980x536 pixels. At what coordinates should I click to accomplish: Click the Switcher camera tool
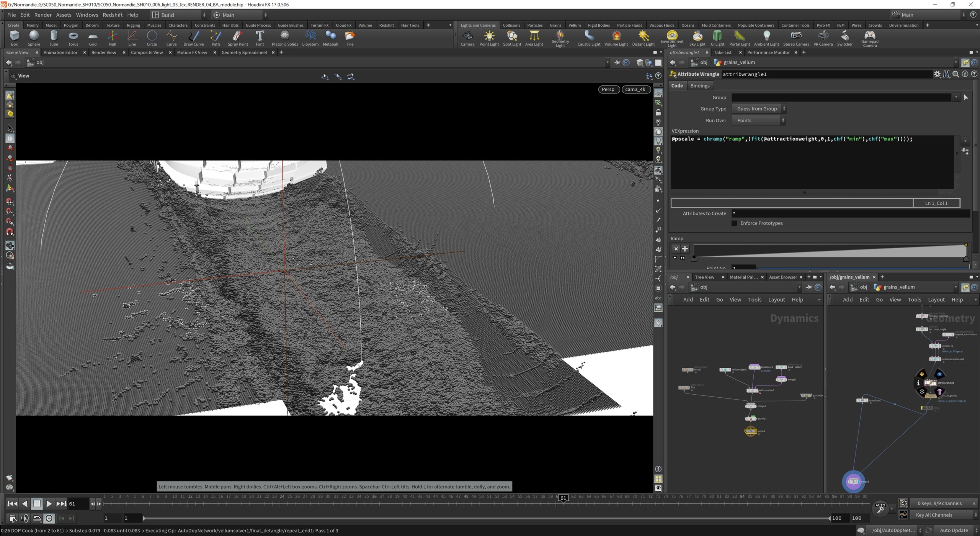(x=845, y=38)
